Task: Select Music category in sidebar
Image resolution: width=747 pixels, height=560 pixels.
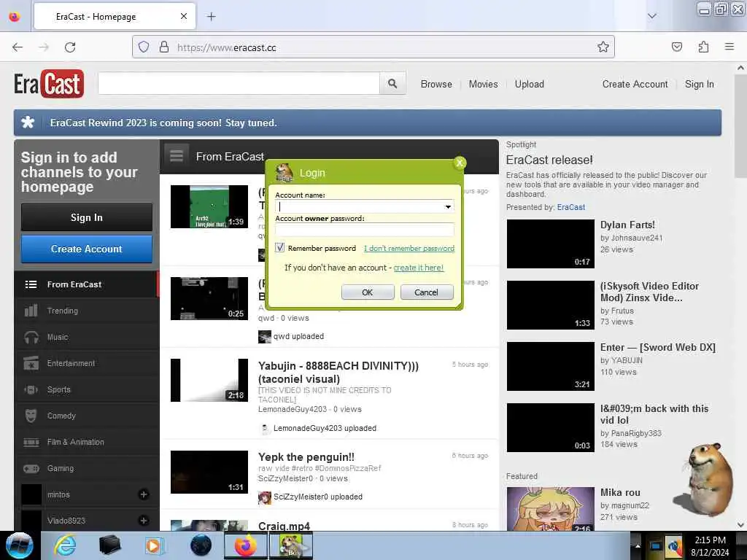Action: point(87,337)
